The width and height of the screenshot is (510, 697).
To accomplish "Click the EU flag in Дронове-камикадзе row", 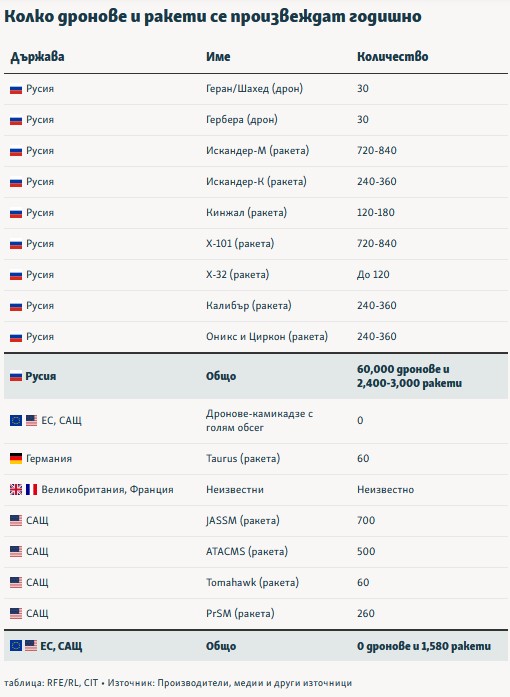I will (16, 420).
